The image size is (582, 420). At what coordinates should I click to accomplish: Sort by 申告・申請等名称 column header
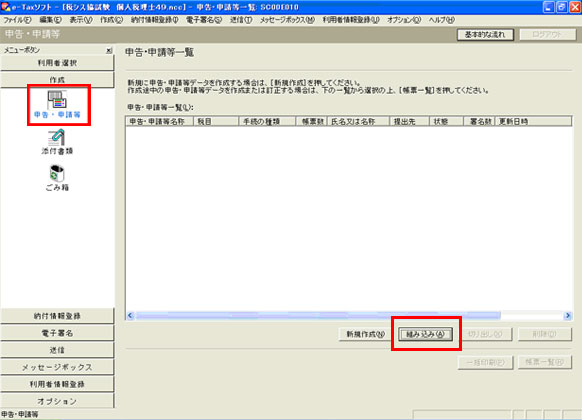coord(160,121)
